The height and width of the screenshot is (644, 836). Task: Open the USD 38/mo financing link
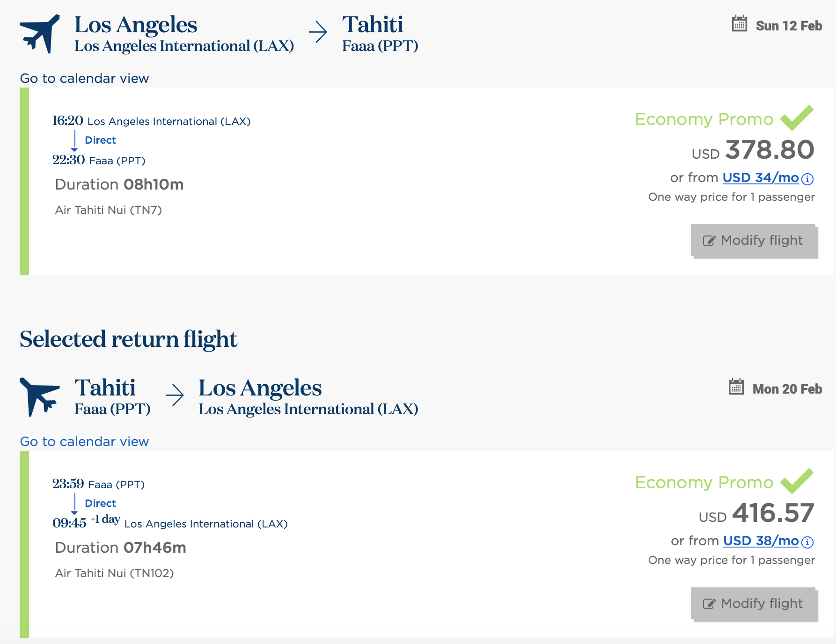click(x=761, y=541)
